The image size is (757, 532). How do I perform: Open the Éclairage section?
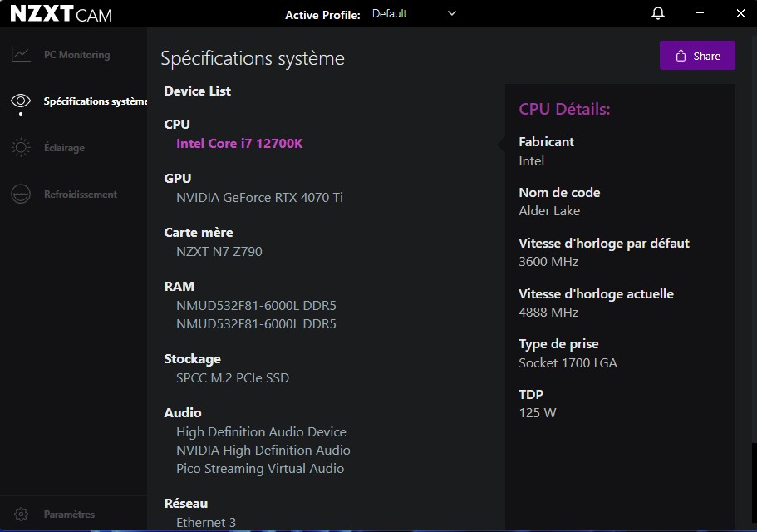tap(64, 148)
